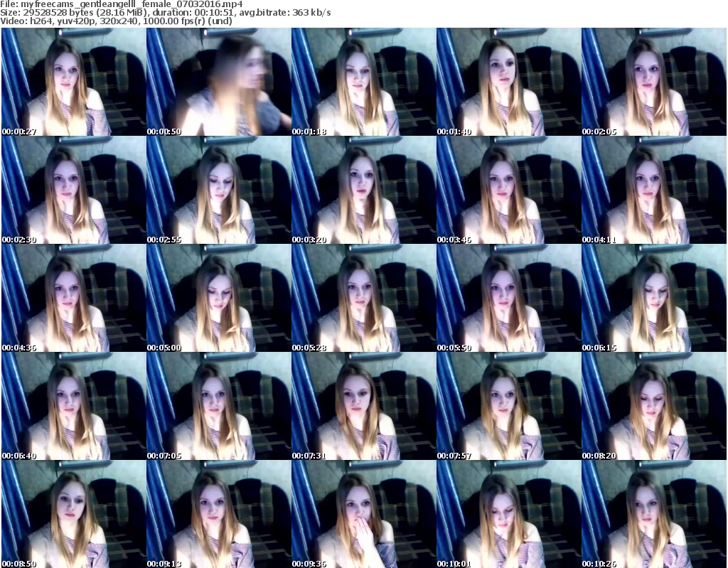
Task: Pick the final thumbnail at 00:10:26
Action: 653,515
